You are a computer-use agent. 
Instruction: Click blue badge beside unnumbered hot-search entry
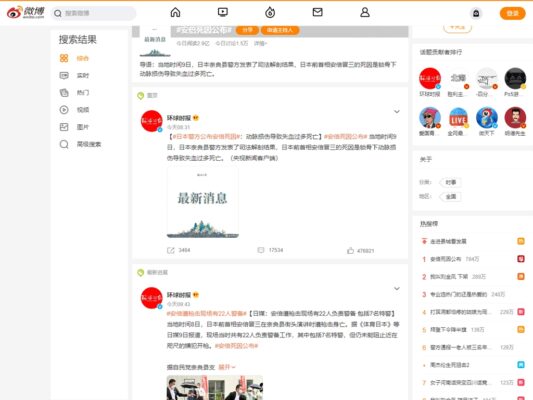pyautogui.click(x=521, y=365)
